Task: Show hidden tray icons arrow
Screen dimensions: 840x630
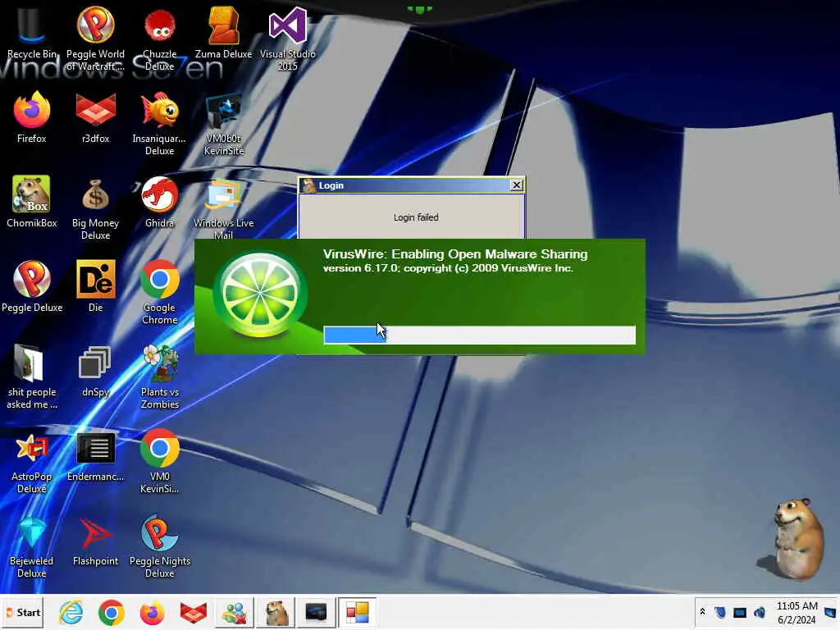Action: pyautogui.click(x=702, y=612)
